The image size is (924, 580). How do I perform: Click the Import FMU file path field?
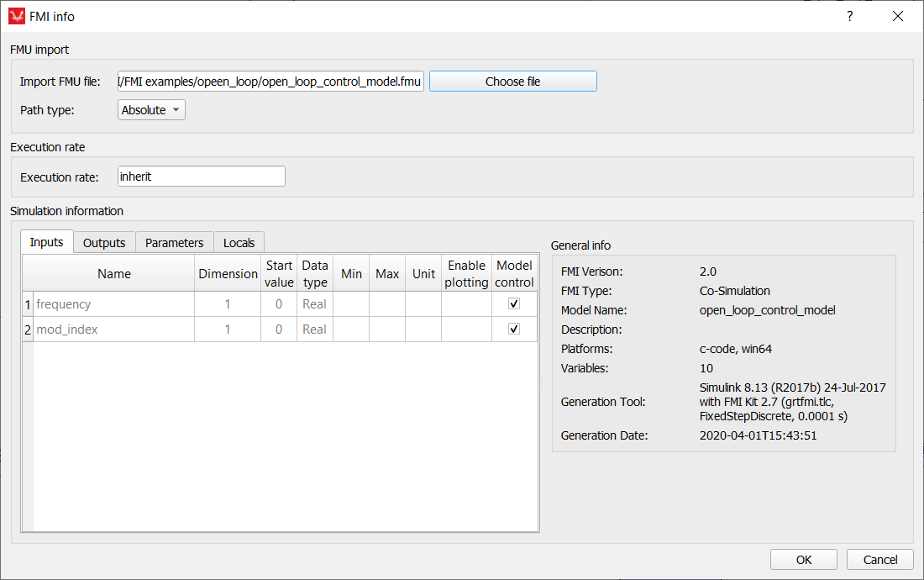[270, 82]
